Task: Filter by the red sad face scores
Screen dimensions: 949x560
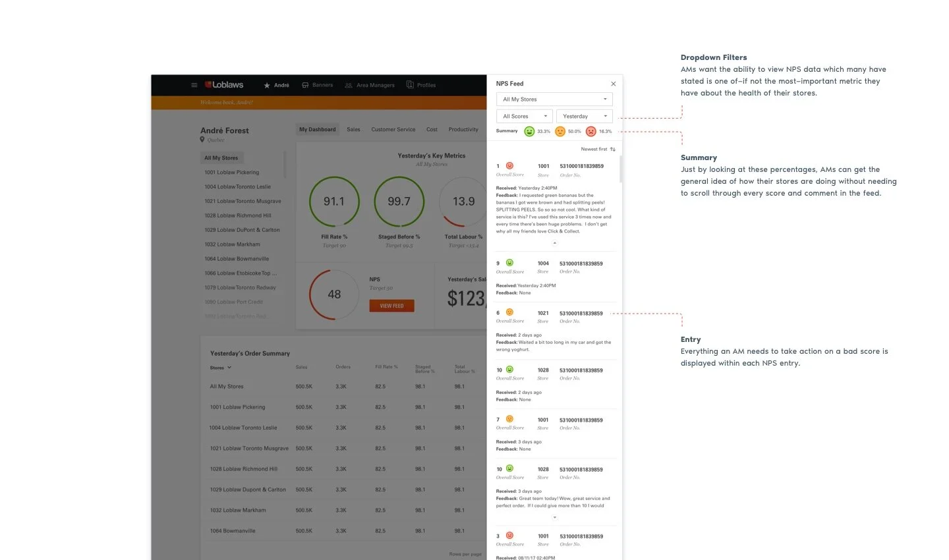Action: [x=590, y=131]
